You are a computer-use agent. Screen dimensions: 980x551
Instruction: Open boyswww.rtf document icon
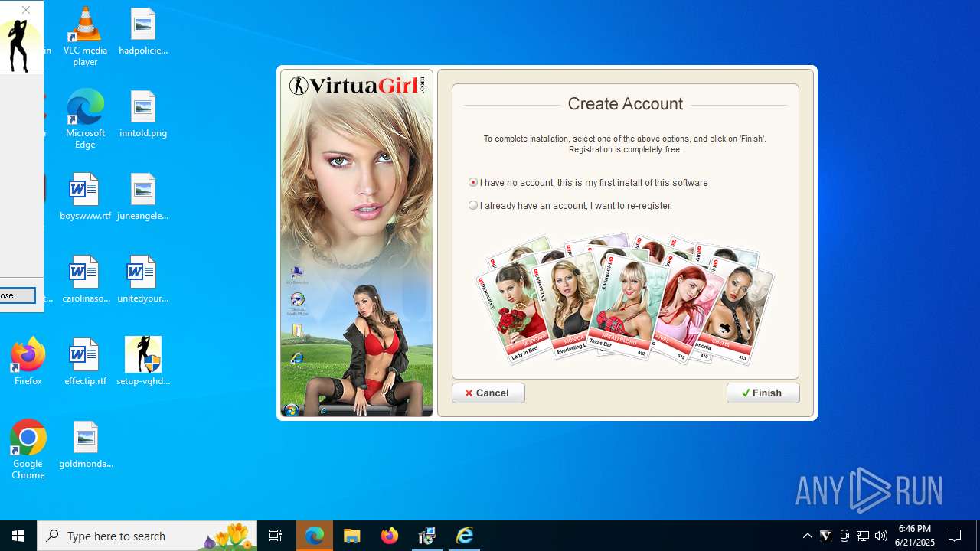[85, 197]
